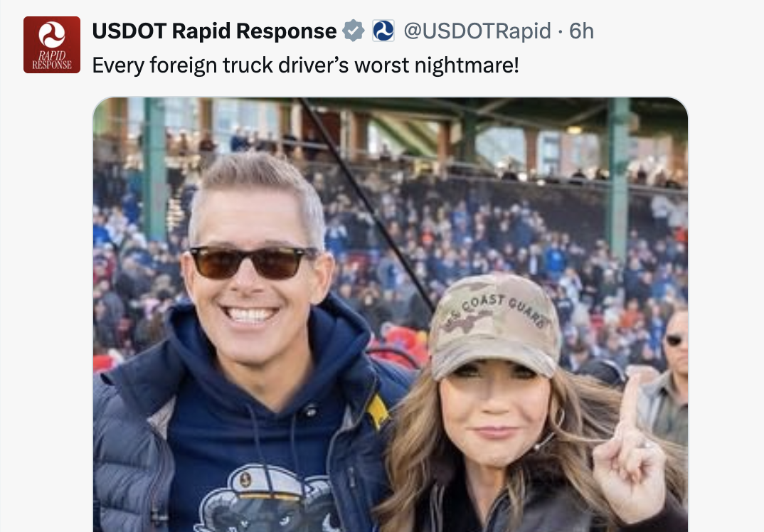Click the man's brown sunglasses in the photo
This screenshot has width=764, height=532.
[x=253, y=262]
